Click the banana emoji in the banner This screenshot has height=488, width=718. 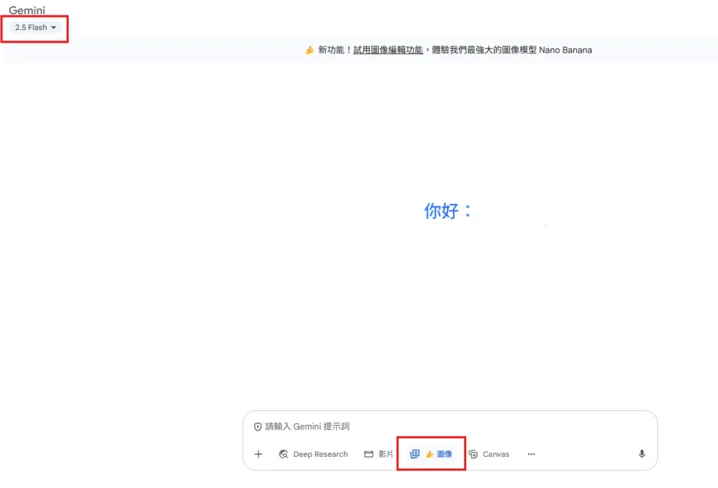coord(310,50)
